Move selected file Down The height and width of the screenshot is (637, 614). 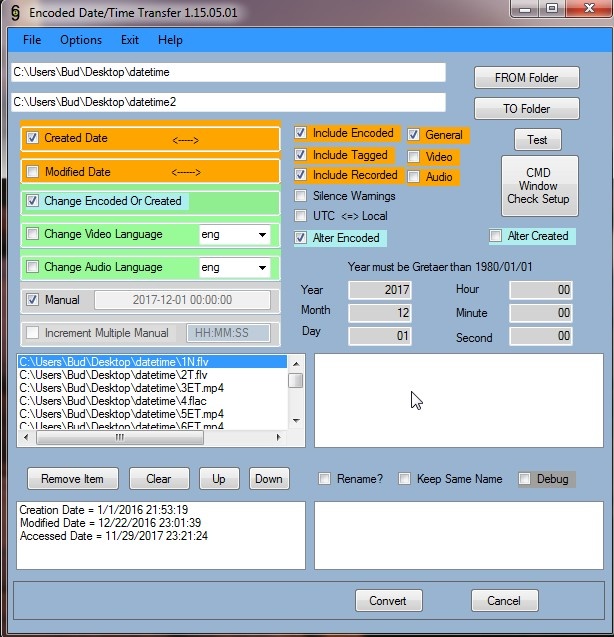[269, 479]
